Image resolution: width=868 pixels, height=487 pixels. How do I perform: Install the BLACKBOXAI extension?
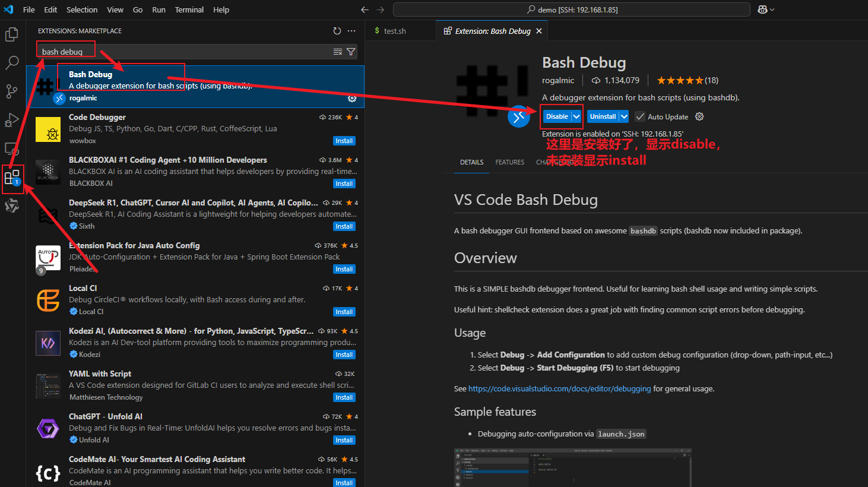(344, 184)
